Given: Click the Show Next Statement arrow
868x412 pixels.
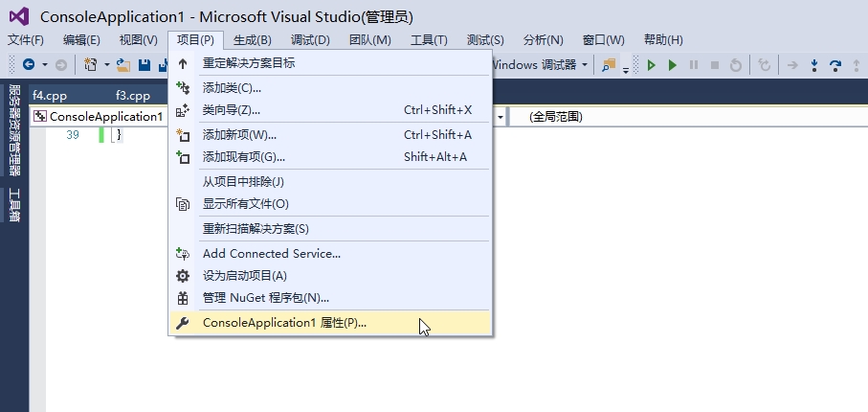Looking at the screenshot, I should click(x=792, y=65).
